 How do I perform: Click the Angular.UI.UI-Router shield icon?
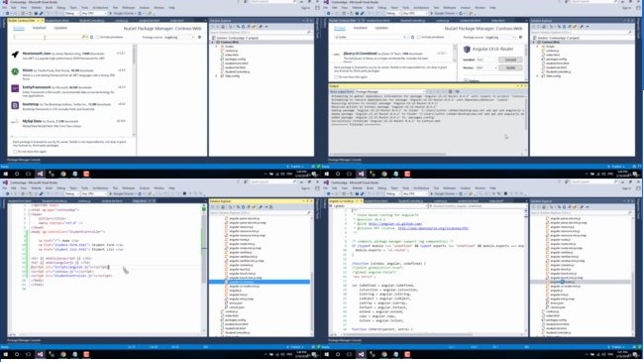(467, 50)
